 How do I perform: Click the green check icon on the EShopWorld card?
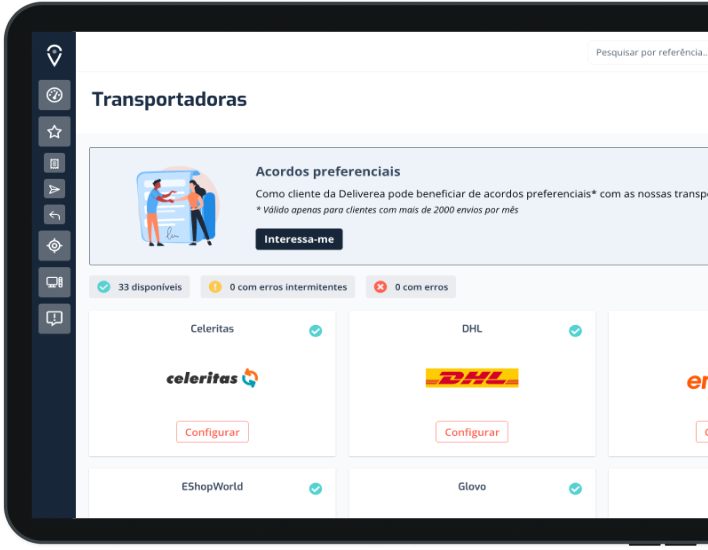coord(316,489)
